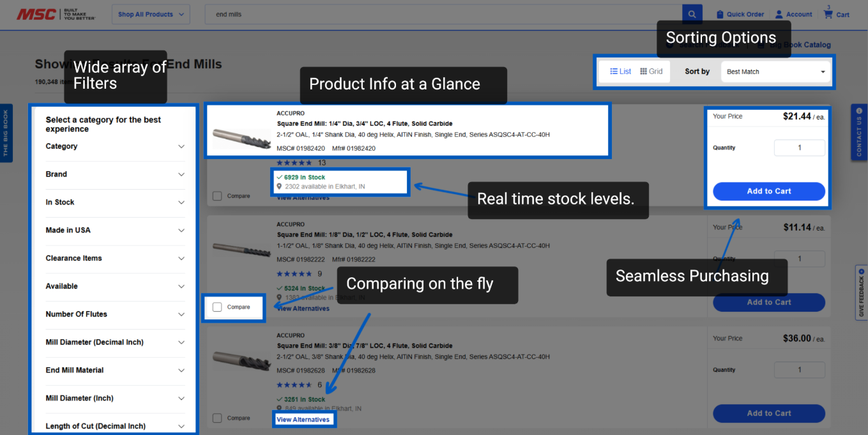Open the 1/4" Dia Square End Mill title
The width and height of the screenshot is (868, 435).
tap(365, 124)
